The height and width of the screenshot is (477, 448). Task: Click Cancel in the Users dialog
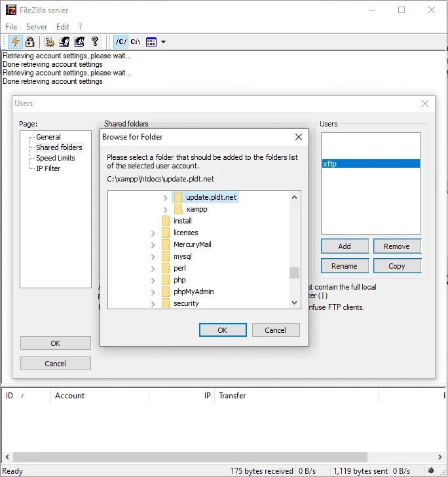click(56, 364)
